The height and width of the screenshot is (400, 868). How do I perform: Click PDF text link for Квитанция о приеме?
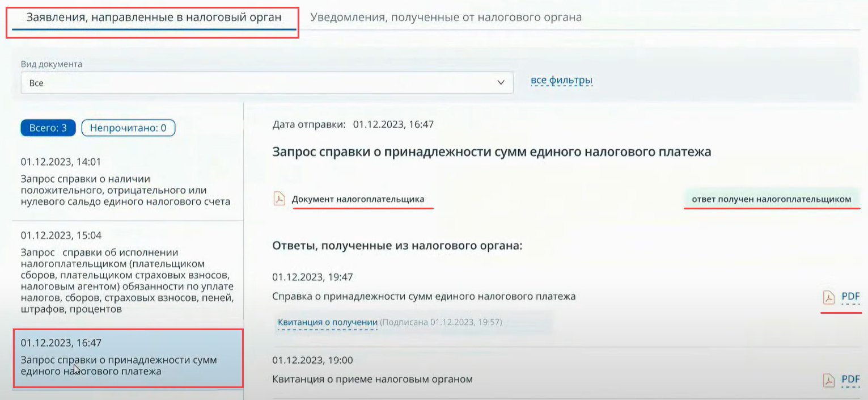(850, 380)
